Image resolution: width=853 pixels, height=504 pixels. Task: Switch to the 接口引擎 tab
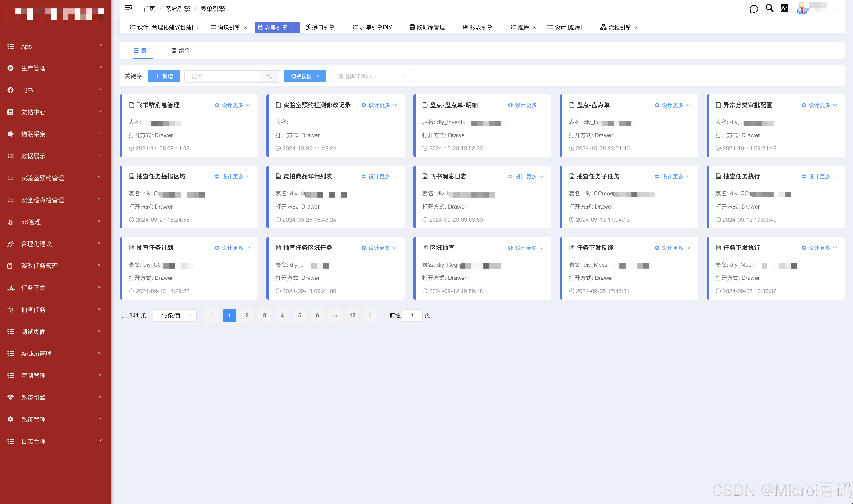click(x=322, y=27)
